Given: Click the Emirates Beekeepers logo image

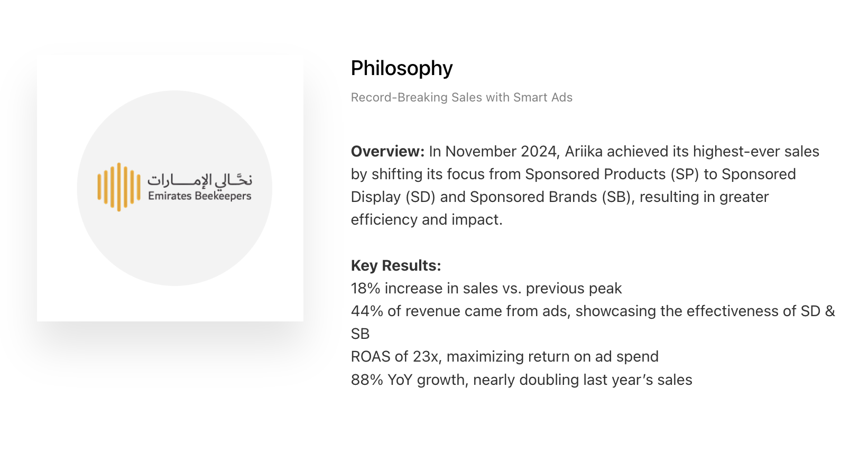Looking at the screenshot, I should [x=174, y=187].
